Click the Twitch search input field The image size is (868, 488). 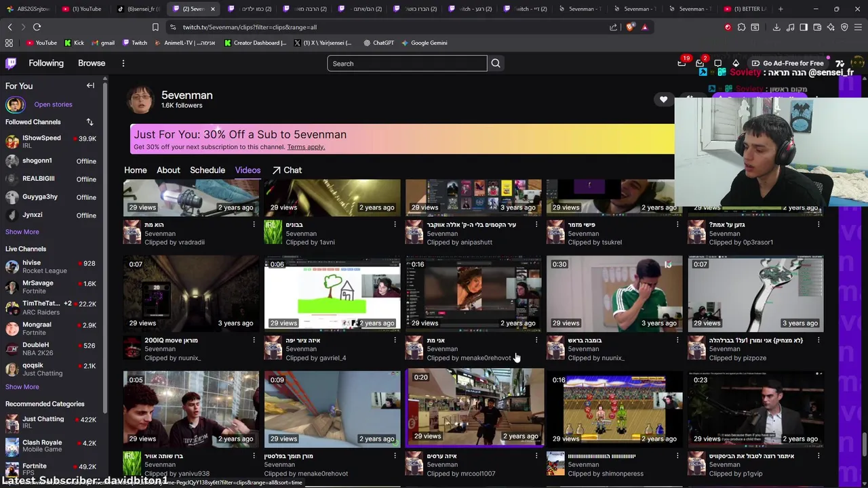point(407,64)
